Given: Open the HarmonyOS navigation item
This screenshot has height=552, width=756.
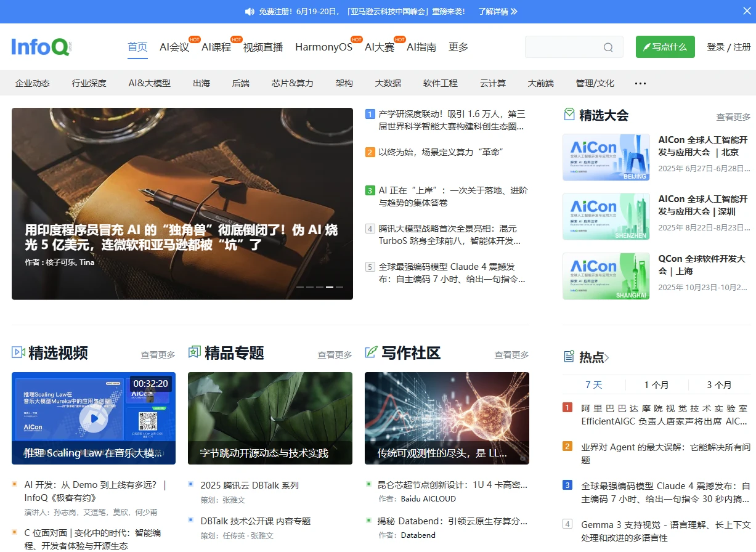Looking at the screenshot, I should pos(324,47).
